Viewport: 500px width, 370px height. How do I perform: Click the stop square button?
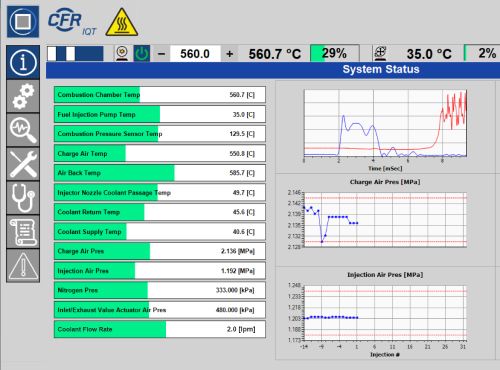point(23,22)
